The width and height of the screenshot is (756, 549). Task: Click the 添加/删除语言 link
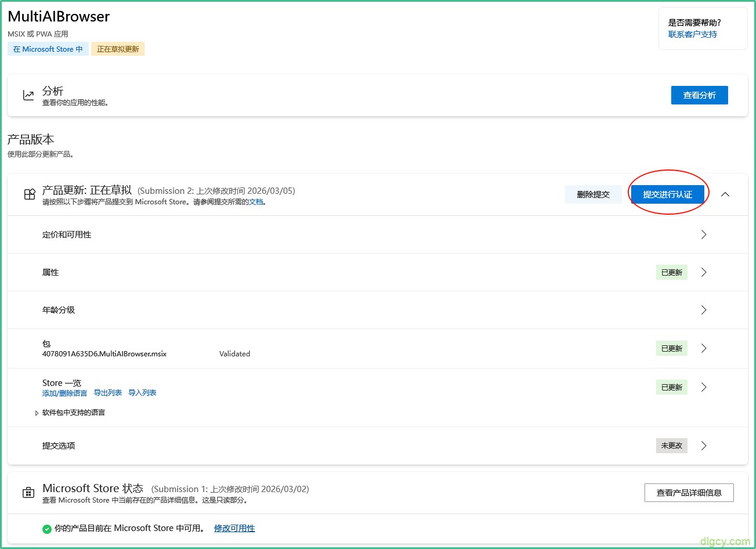point(64,392)
